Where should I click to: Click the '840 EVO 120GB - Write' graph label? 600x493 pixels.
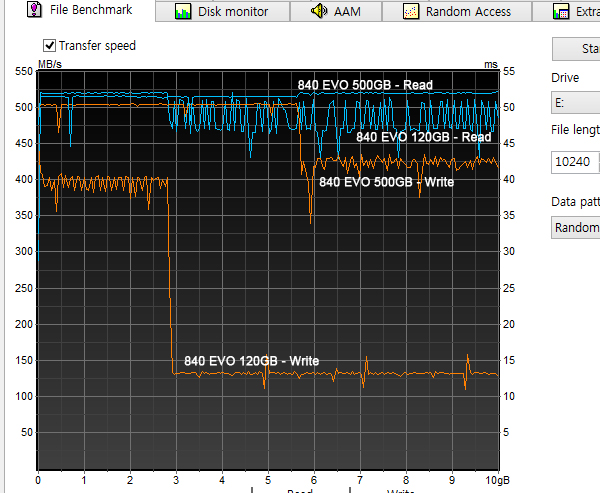coord(251,360)
